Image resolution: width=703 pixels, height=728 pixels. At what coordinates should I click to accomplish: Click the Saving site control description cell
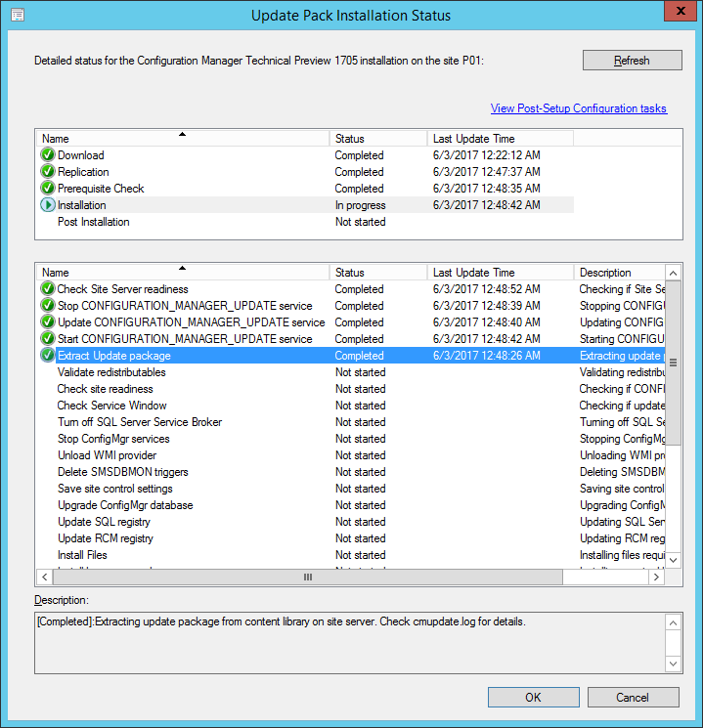[622, 489]
